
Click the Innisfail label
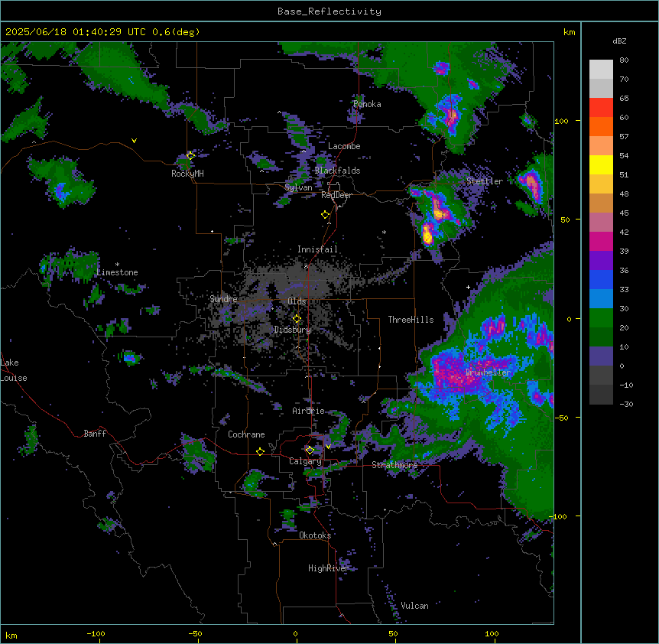pyautogui.click(x=317, y=249)
